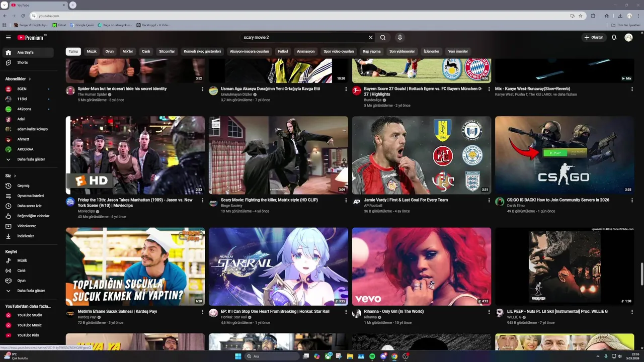
Task: Open YouTube Kids in sidebar
Action: pos(29,335)
